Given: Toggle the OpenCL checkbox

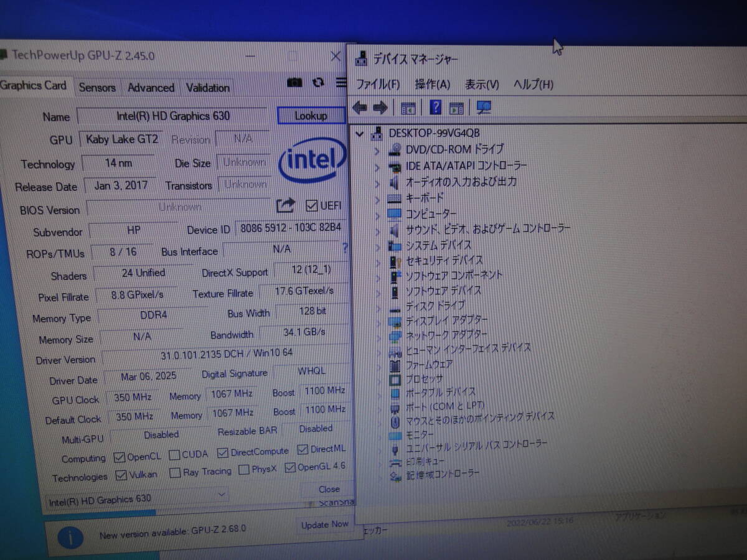Looking at the screenshot, I should (120, 457).
